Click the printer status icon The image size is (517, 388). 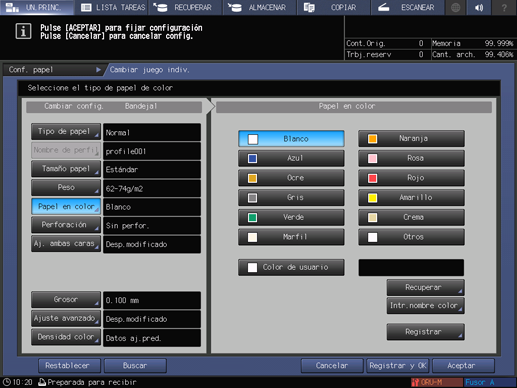pyautogui.click(x=42, y=382)
